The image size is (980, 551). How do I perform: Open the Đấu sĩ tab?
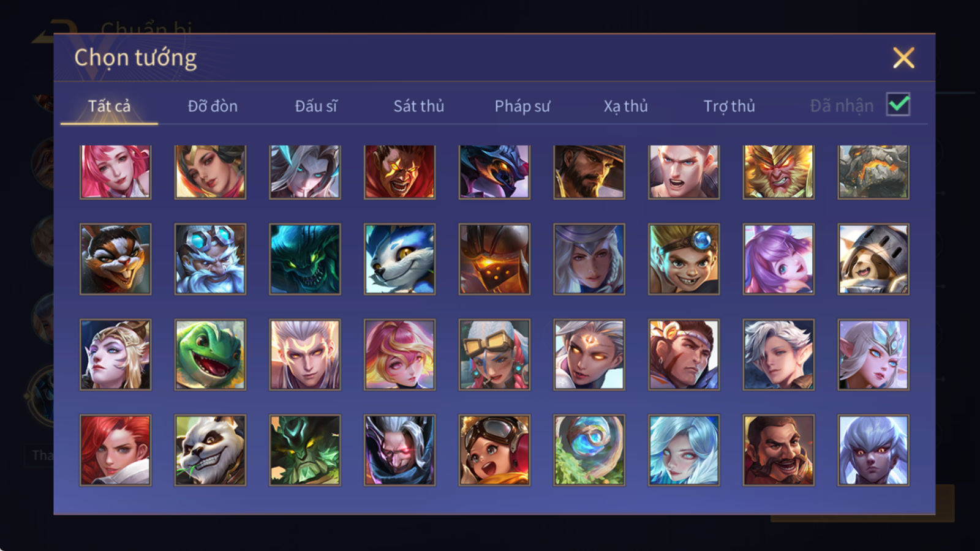tap(316, 106)
